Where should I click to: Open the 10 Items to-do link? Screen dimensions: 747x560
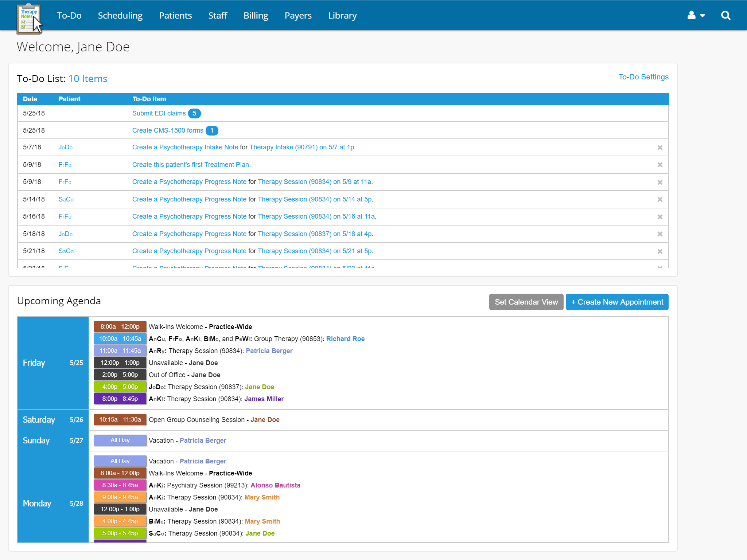click(87, 79)
